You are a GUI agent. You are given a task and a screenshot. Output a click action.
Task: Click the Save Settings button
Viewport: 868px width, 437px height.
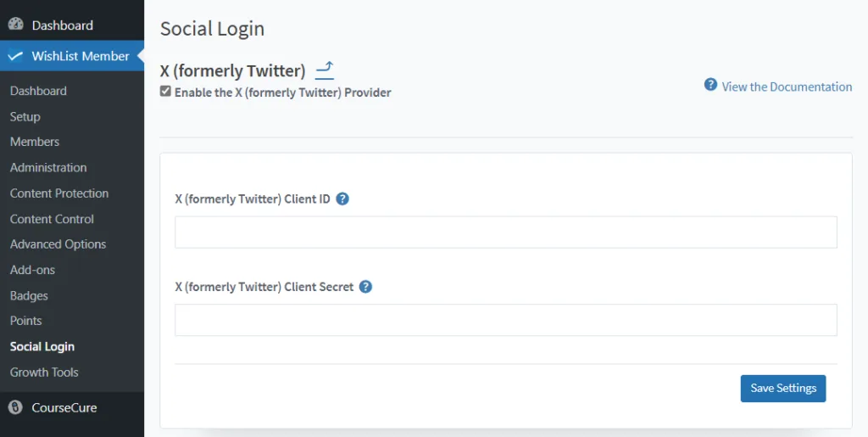783,389
